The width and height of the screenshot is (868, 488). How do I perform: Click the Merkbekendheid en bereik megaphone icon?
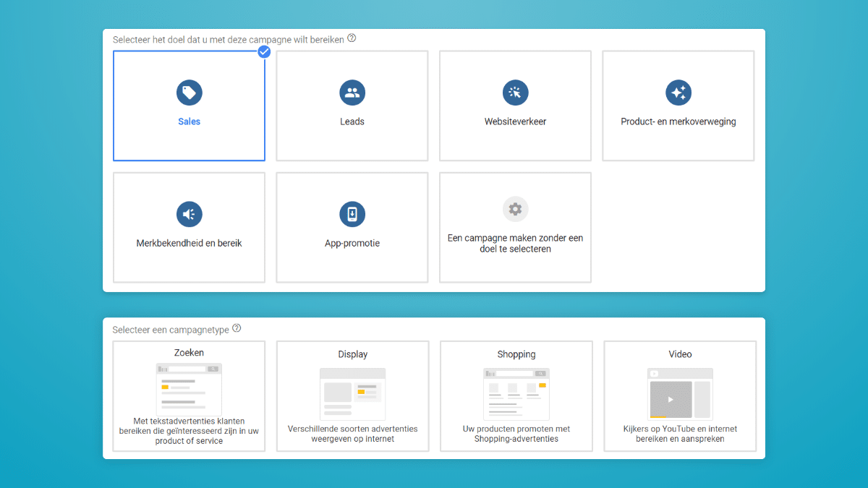coord(189,214)
